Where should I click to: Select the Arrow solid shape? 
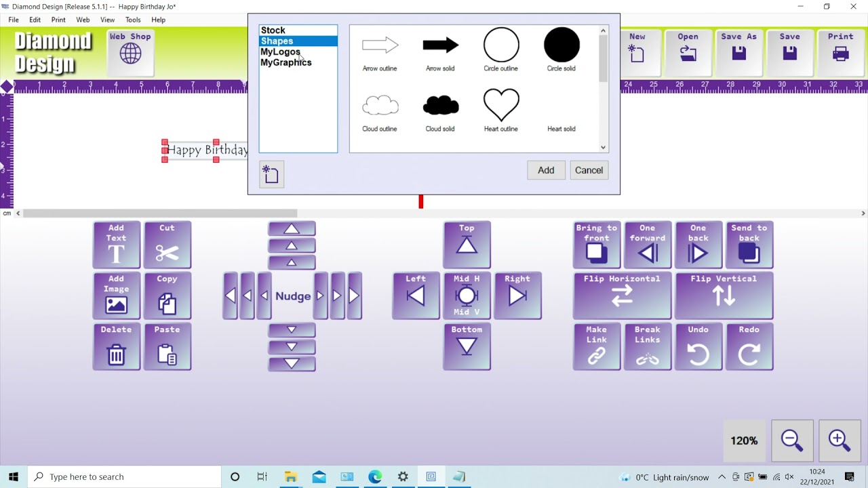click(440, 50)
